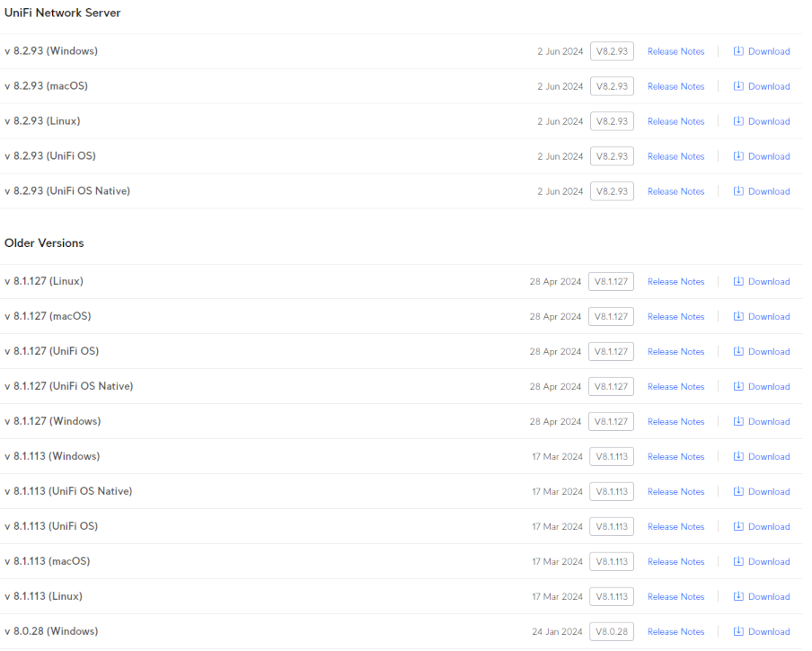Click Download text for v 8.1.113 (UniFi OS Native)
Screen dimensions: 812x651
point(769,492)
